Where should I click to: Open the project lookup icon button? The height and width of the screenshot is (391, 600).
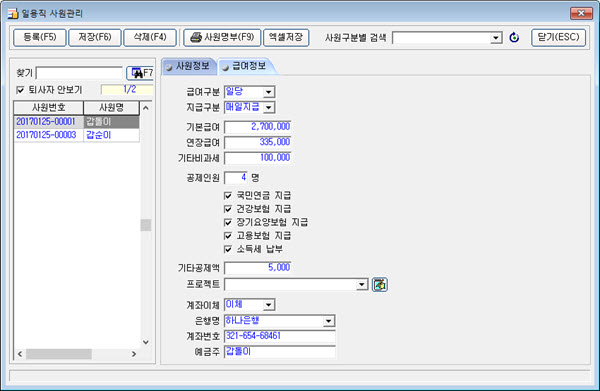(x=380, y=284)
